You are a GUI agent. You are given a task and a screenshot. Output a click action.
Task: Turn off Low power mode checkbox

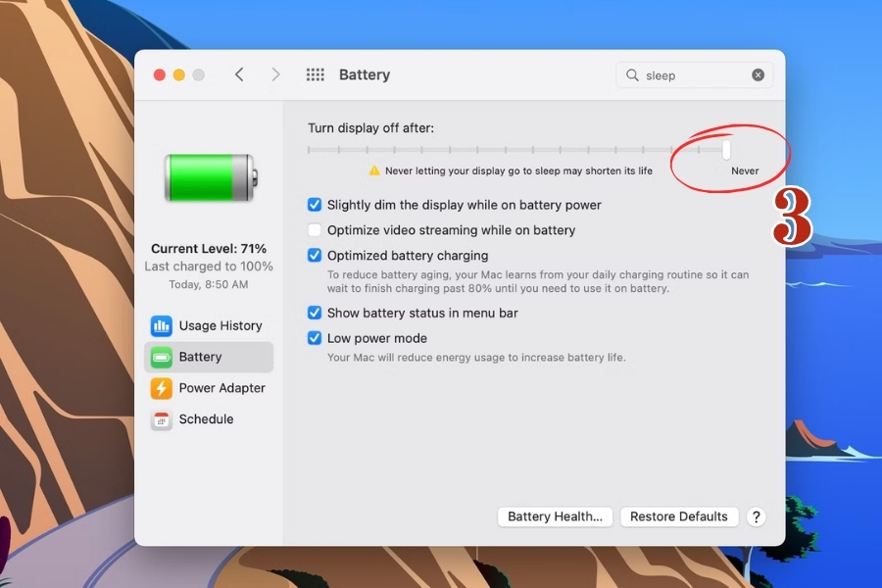315,338
